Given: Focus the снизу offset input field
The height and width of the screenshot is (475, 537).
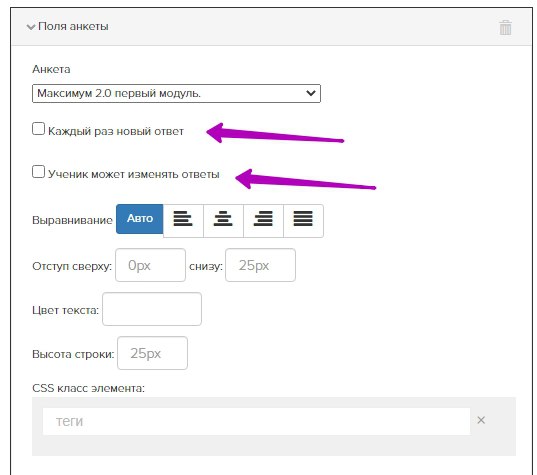Looking at the screenshot, I should 260,265.
